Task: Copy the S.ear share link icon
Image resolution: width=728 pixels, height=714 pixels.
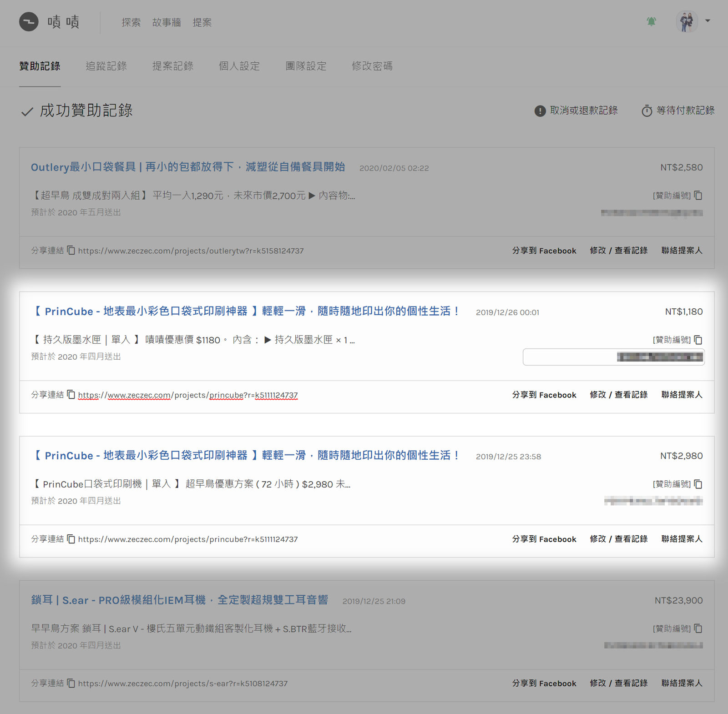Action: (71, 683)
